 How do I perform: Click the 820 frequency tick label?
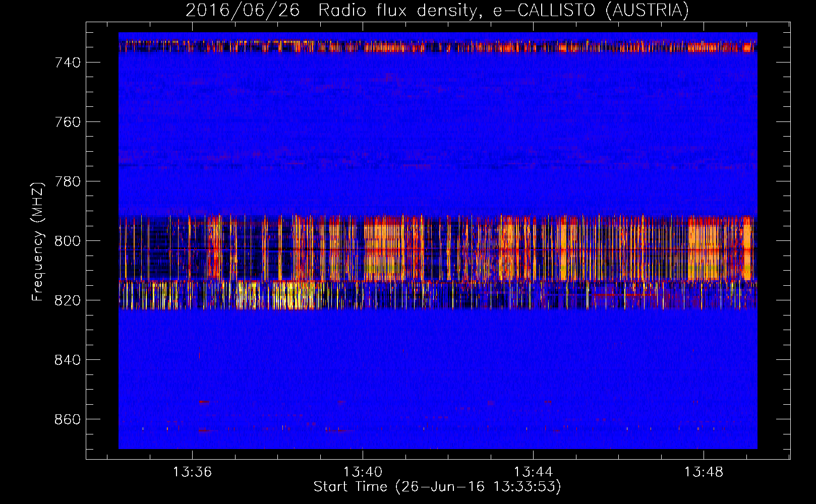[68, 300]
